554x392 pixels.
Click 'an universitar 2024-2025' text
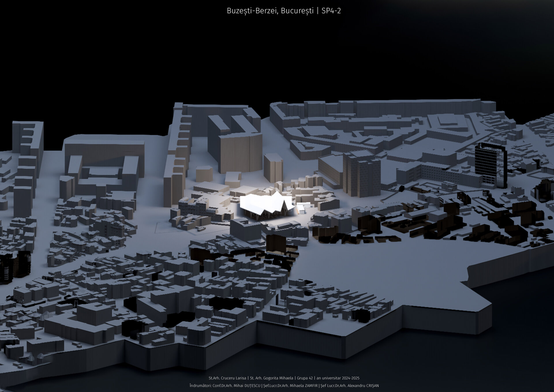point(338,378)
